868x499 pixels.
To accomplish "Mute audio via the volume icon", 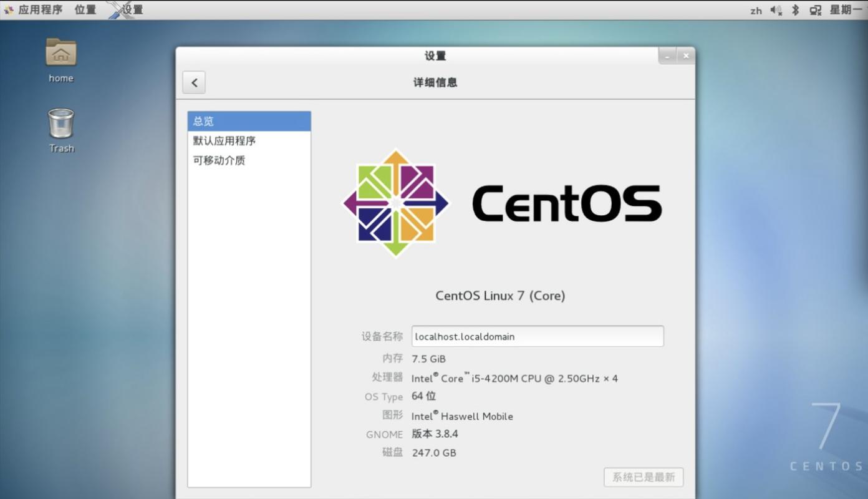I will [x=775, y=9].
